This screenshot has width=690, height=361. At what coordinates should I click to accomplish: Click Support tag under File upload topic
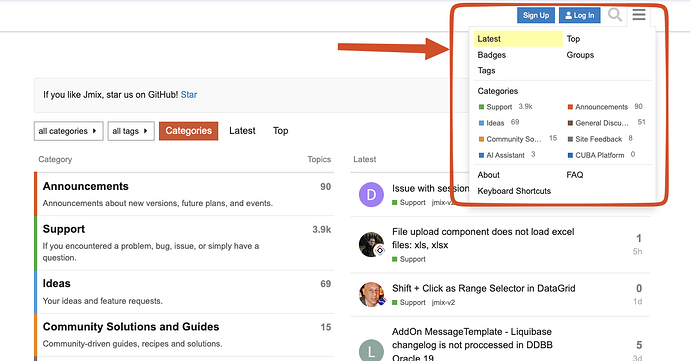pos(409,259)
